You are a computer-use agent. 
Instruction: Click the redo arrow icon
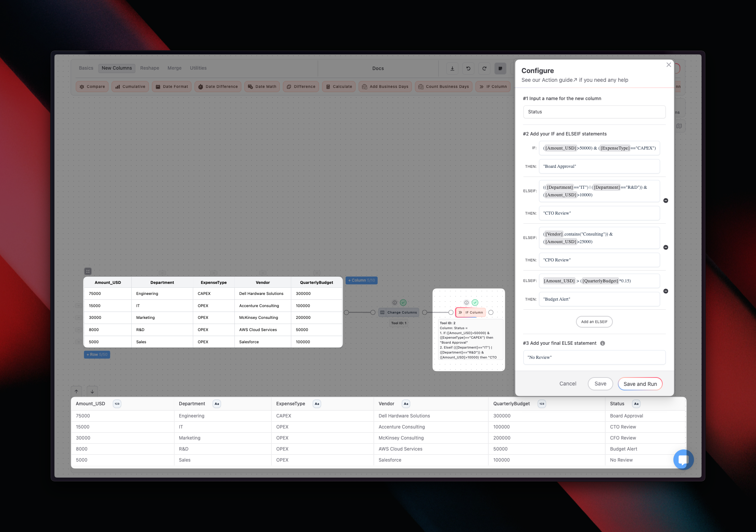[x=484, y=68]
